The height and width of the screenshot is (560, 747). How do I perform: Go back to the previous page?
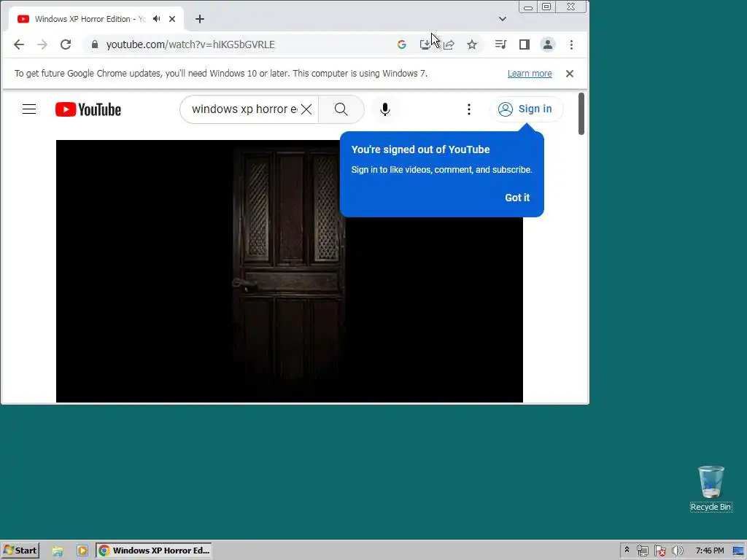pos(19,44)
